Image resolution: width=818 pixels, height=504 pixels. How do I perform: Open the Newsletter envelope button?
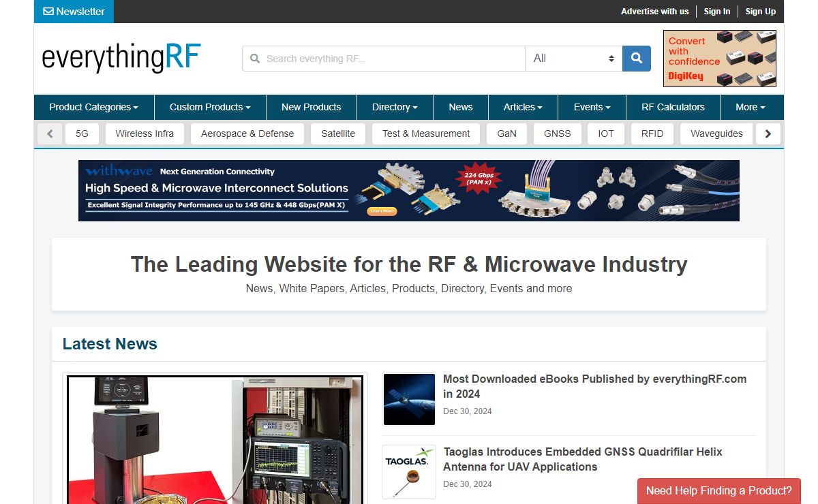[74, 12]
